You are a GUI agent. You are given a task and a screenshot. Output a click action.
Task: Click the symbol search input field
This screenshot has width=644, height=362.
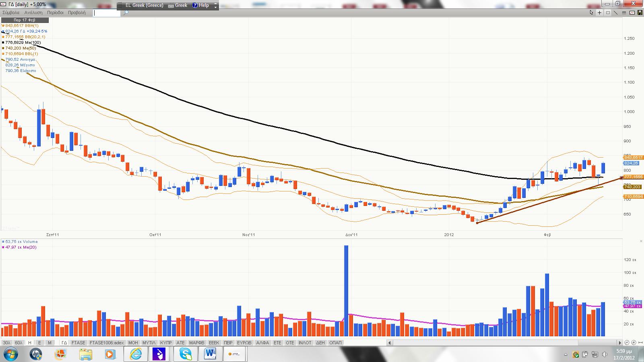point(107,13)
